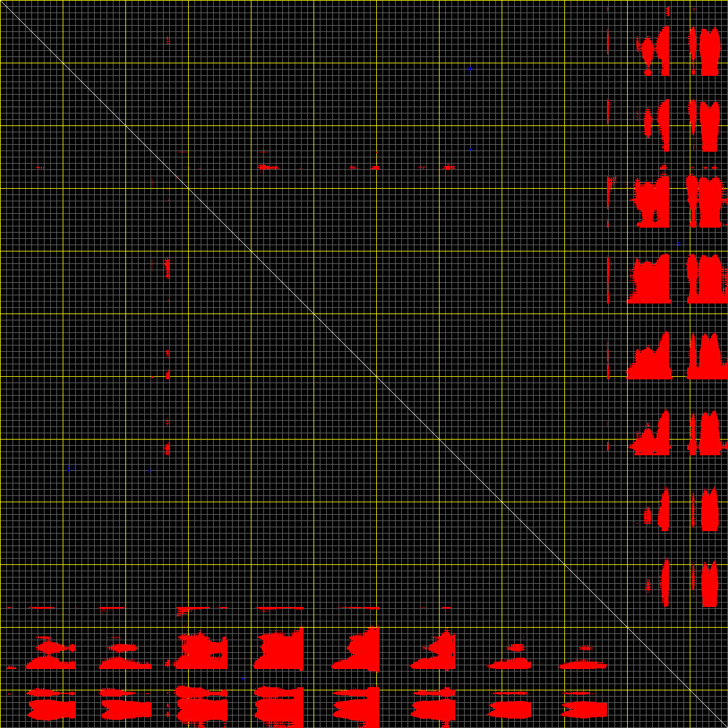Click the diagonal line at the plot center
Viewport: 728px width, 728px height.
coord(364,364)
